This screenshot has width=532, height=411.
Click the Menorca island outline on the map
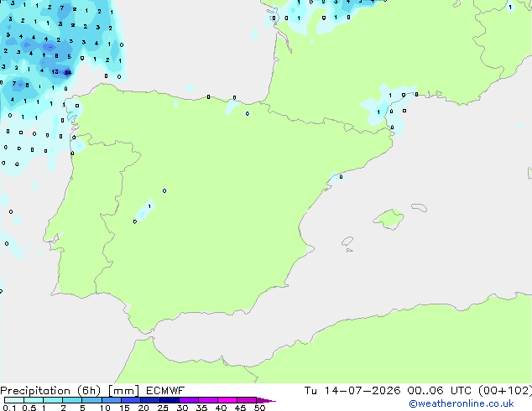coord(420,207)
